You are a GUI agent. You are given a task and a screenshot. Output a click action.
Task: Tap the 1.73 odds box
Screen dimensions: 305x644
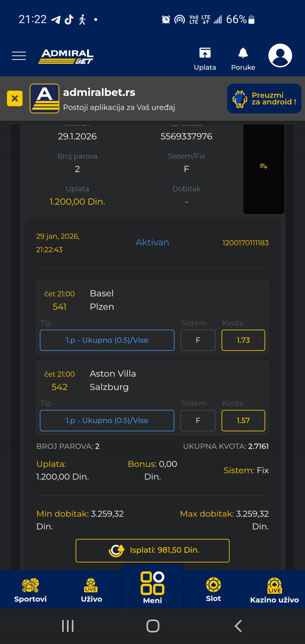[243, 340]
